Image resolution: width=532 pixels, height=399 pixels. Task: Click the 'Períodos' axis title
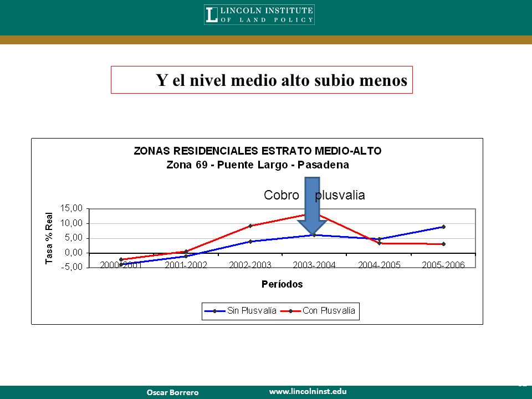(x=282, y=284)
